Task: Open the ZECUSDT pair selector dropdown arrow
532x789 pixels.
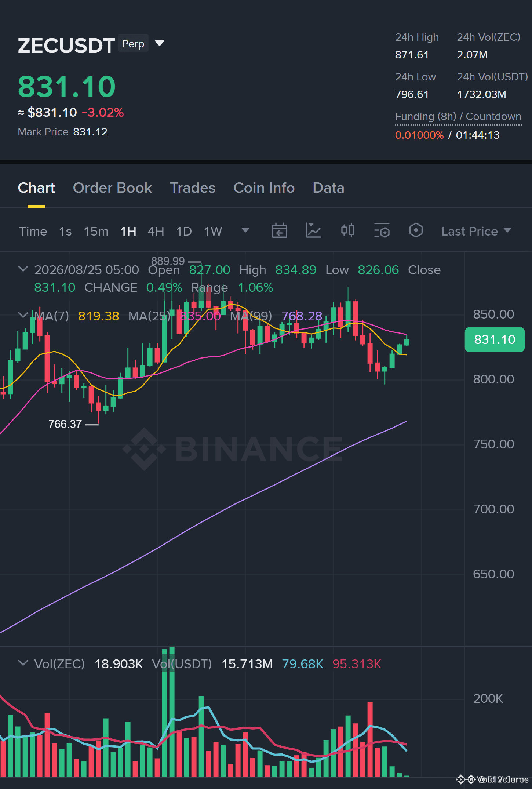Action: 160,43
